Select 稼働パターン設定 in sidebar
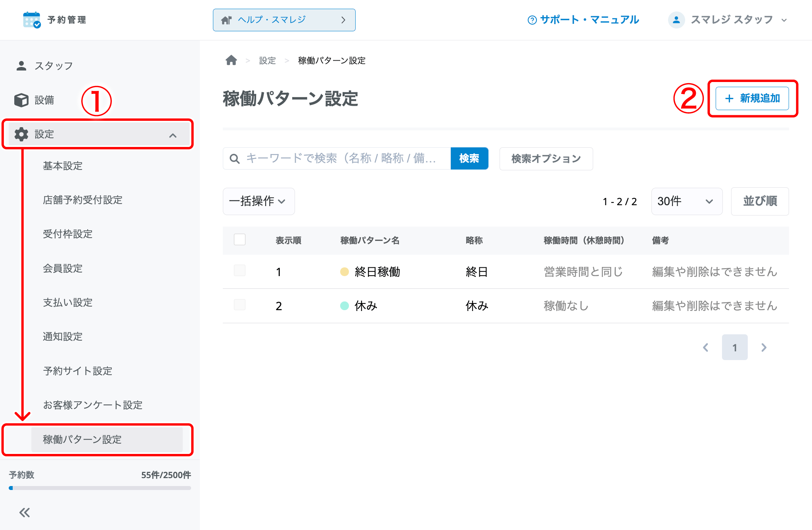 [107, 439]
